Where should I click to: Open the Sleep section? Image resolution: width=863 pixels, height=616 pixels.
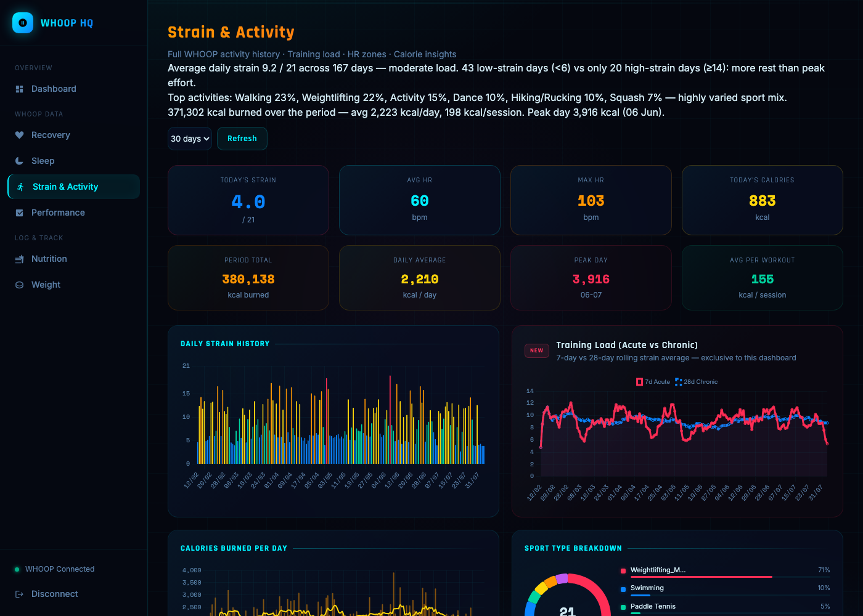coord(74,161)
